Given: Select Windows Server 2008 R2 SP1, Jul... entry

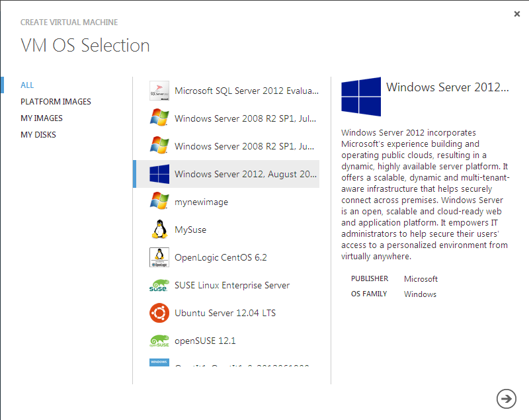Looking at the screenshot, I should coord(227,118).
